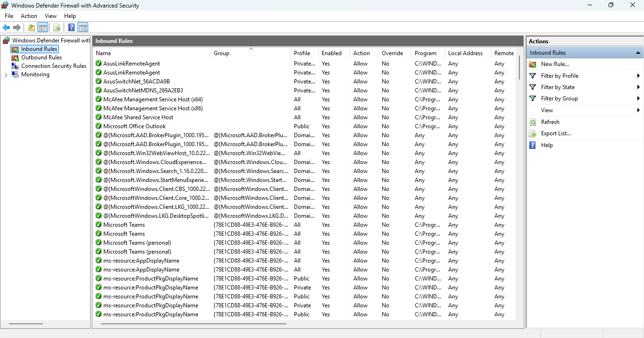Click the horizontal scrollbar under the rules list
The width and height of the screenshot is (644, 338).
point(193,324)
